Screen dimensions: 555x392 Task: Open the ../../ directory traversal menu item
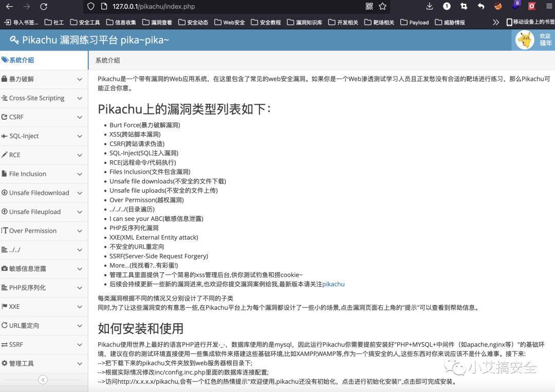click(x=44, y=250)
